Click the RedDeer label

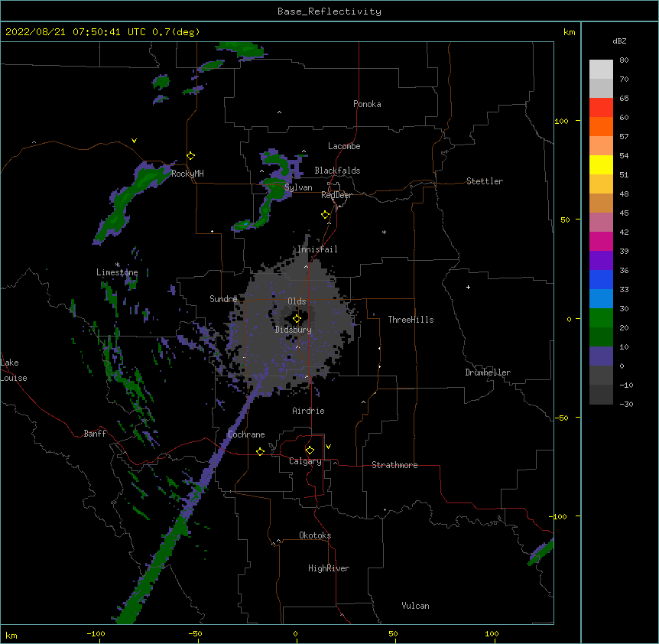[x=336, y=195]
